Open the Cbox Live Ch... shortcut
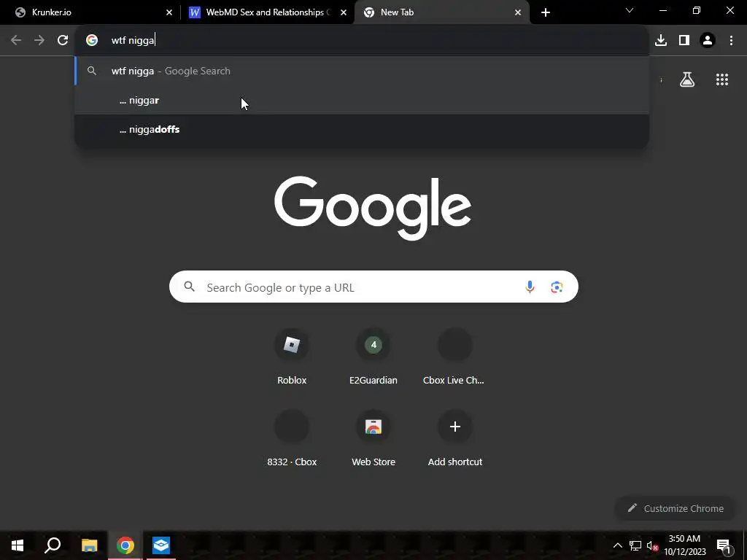This screenshot has height=560, width=747. 454,356
